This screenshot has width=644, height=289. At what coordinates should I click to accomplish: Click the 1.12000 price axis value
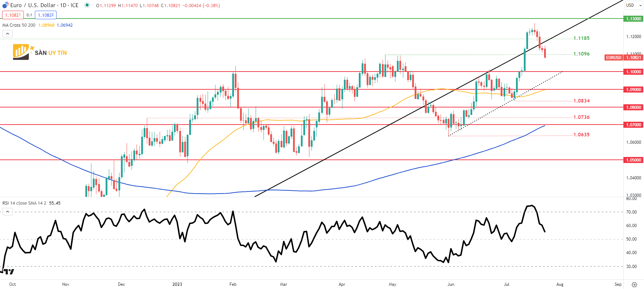tap(634, 37)
